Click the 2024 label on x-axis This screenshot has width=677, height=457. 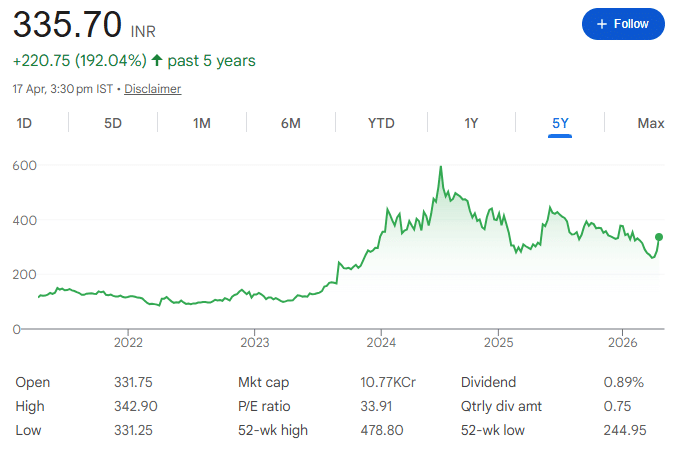pos(381,342)
